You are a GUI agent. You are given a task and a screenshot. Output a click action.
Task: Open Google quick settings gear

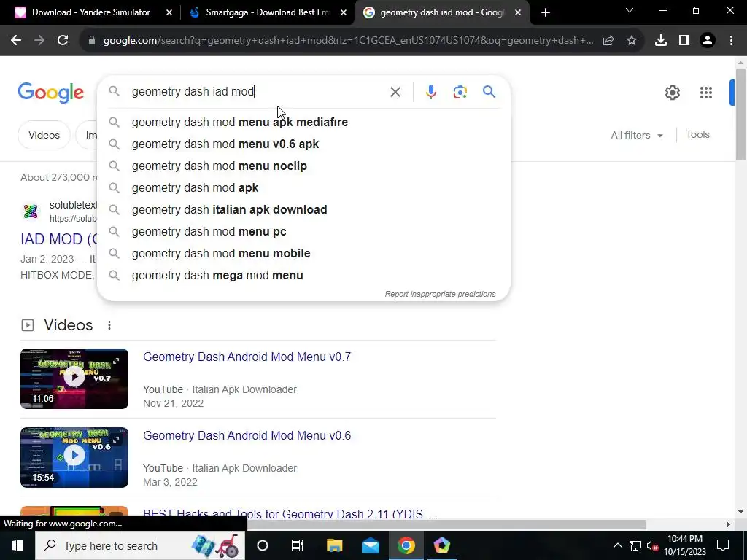coord(672,93)
